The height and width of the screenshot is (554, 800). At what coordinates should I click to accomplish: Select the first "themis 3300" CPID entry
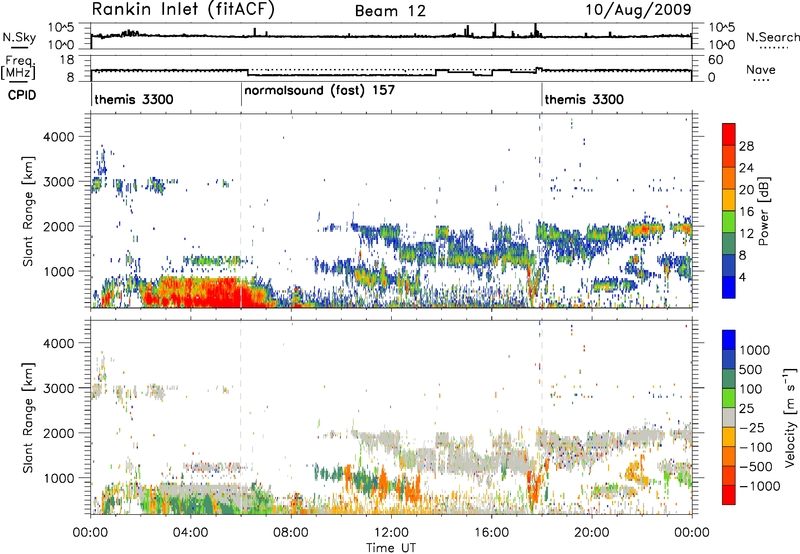click(x=134, y=99)
